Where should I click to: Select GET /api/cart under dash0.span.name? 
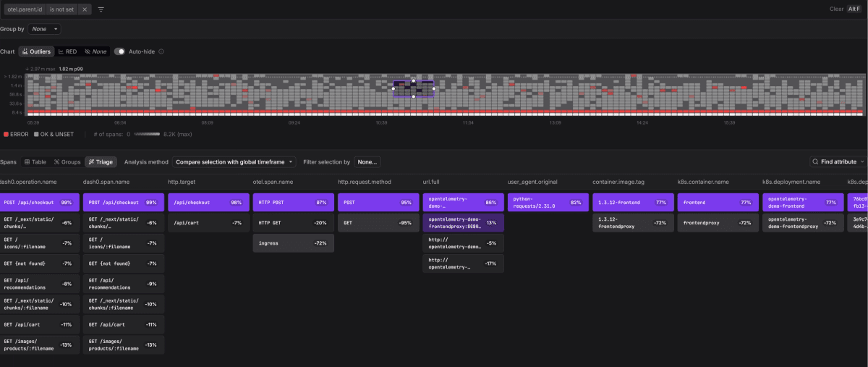click(124, 324)
